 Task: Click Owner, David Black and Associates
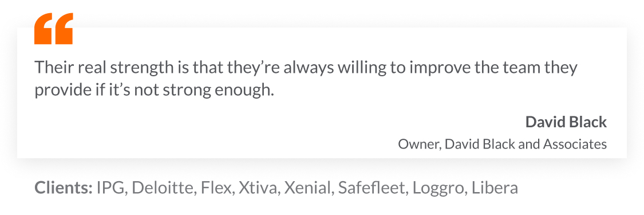502,144
